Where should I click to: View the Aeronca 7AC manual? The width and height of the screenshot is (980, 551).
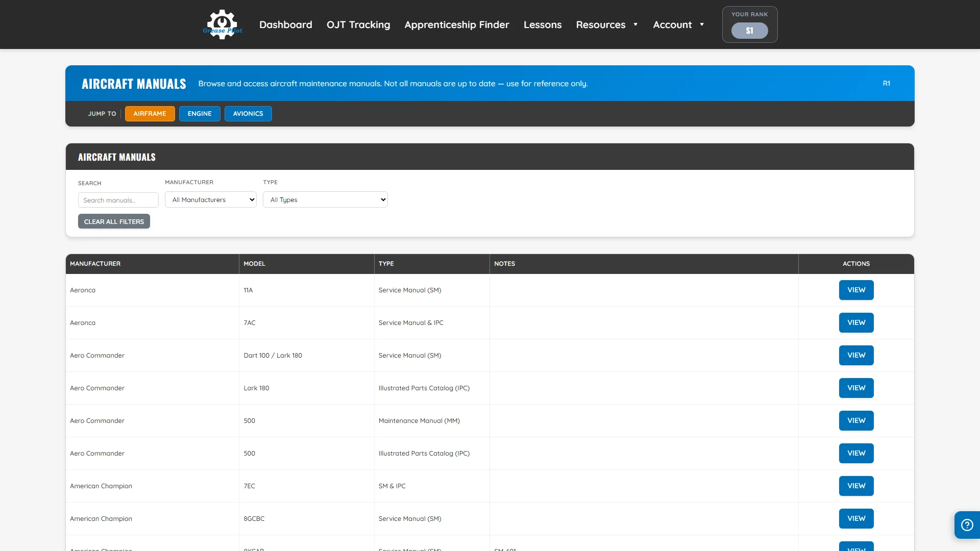coord(856,322)
